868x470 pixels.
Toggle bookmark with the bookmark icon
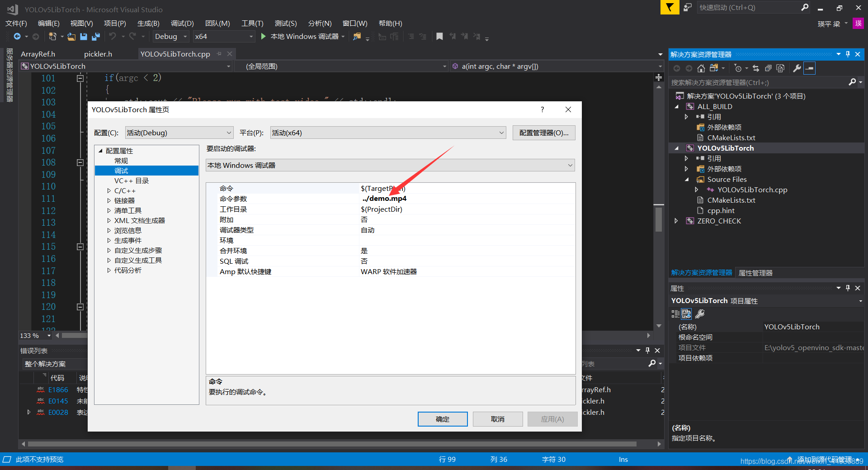tap(439, 36)
